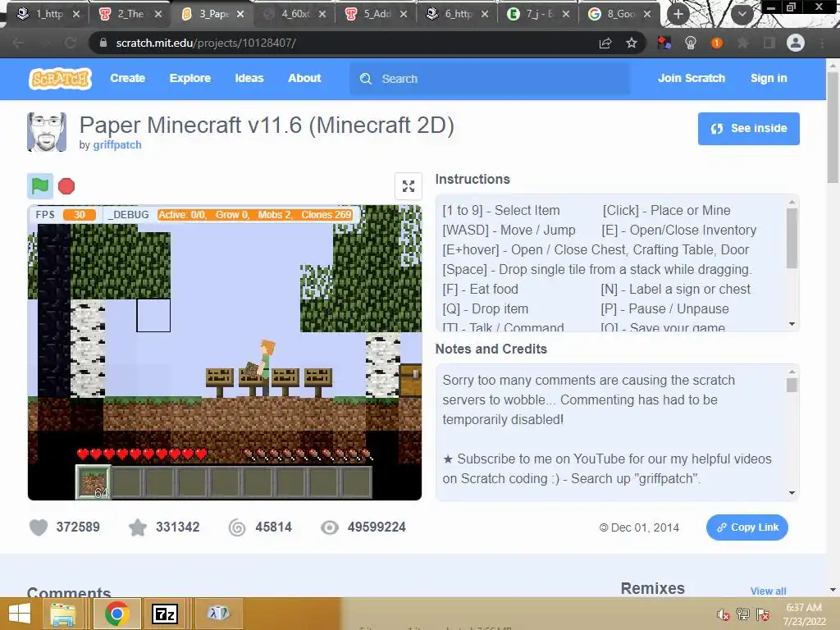This screenshot has width=840, height=630.
Task: Open the colorful cube extension icon
Action: pyautogui.click(x=664, y=43)
